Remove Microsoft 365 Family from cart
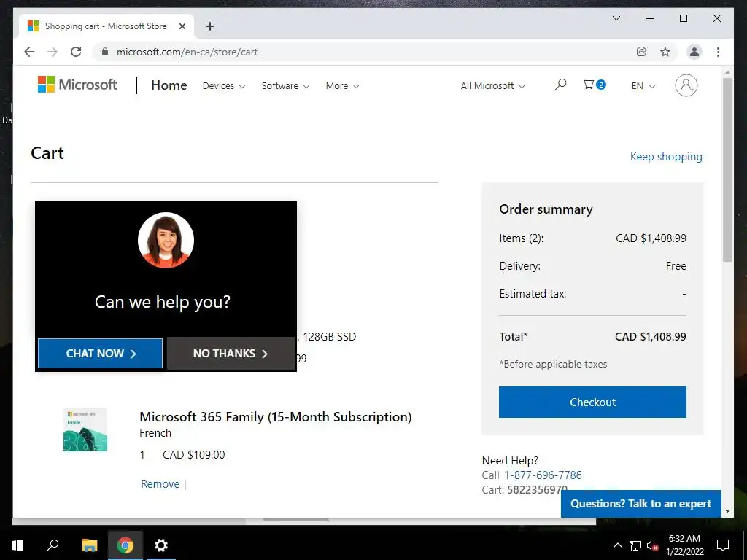747x560 pixels. pyautogui.click(x=160, y=484)
